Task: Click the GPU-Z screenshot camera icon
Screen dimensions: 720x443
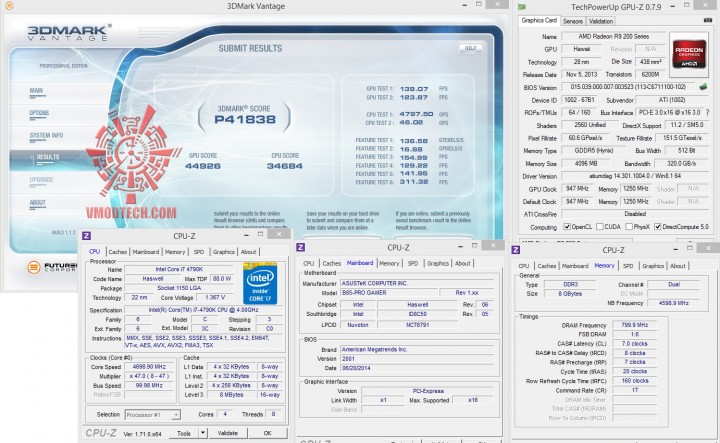Action: [708, 21]
